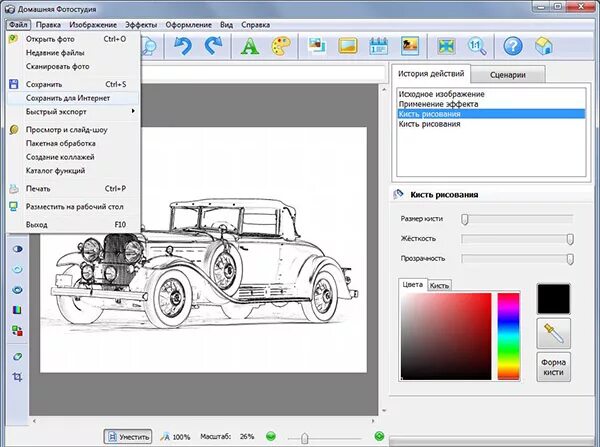Choose Разместить на рабочий стол entry
Image resolution: width=600 pixels, height=447 pixels.
pyautogui.click(x=73, y=207)
